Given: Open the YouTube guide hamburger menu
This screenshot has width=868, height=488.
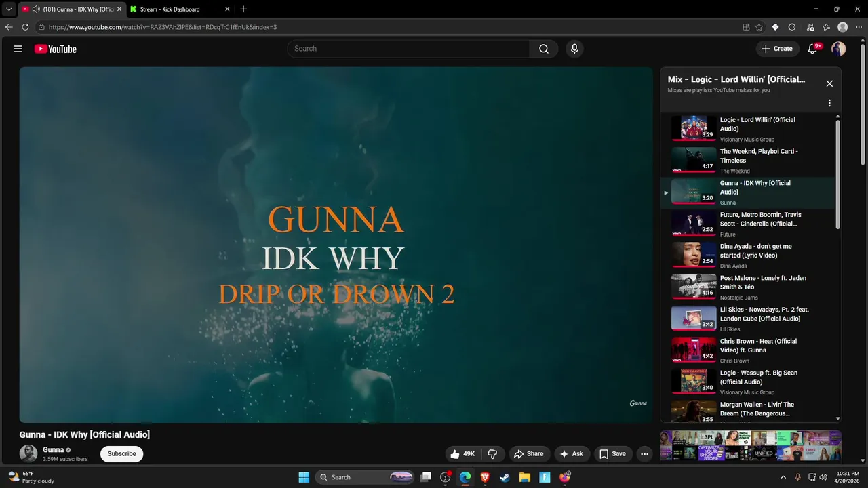Looking at the screenshot, I should click(x=18, y=49).
